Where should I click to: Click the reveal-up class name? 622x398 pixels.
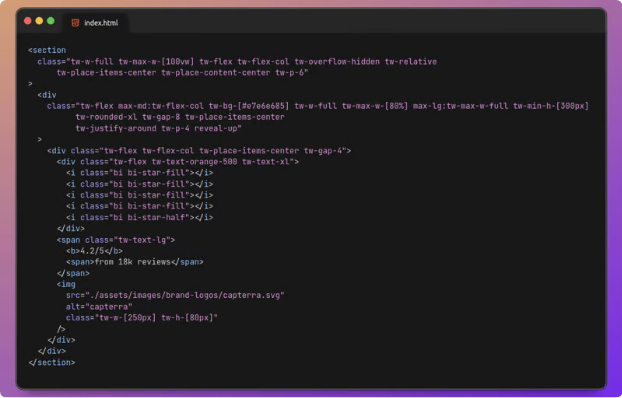pyautogui.click(x=218, y=129)
